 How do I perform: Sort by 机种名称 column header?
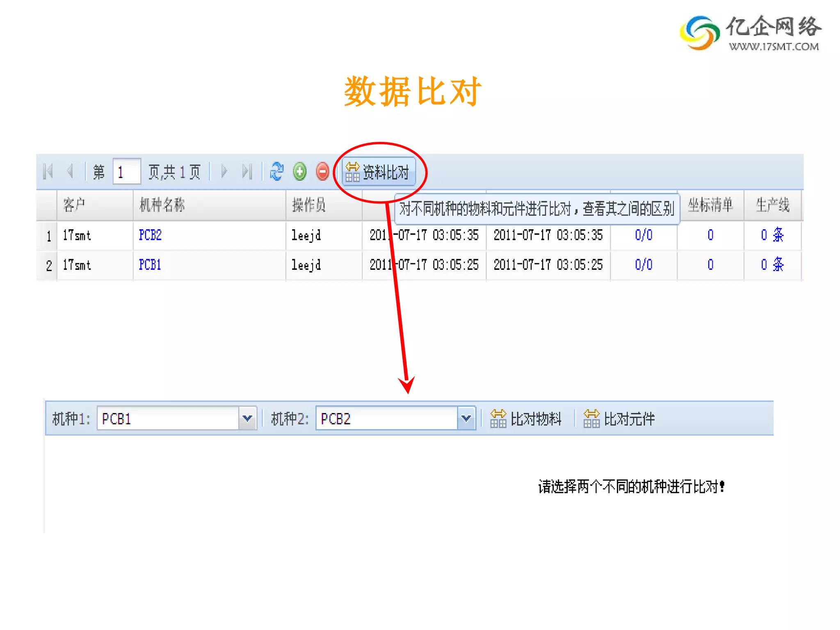click(209, 205)
